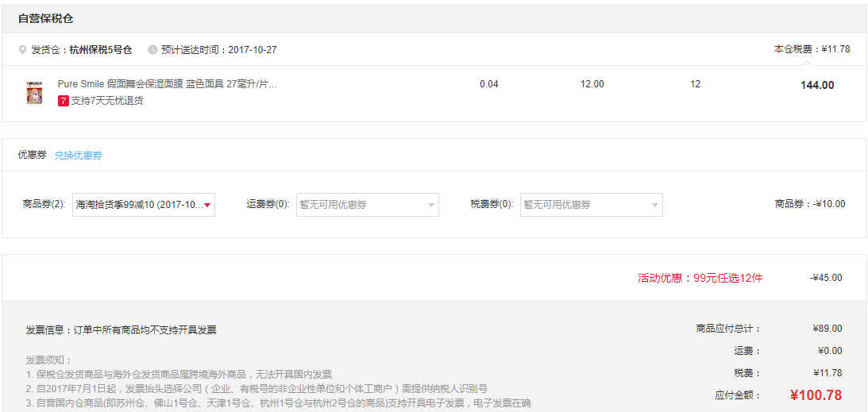Click invoice note 1 about 保税仓发货商品
Viewport: 868px width, 412px height.
(179, 375)
